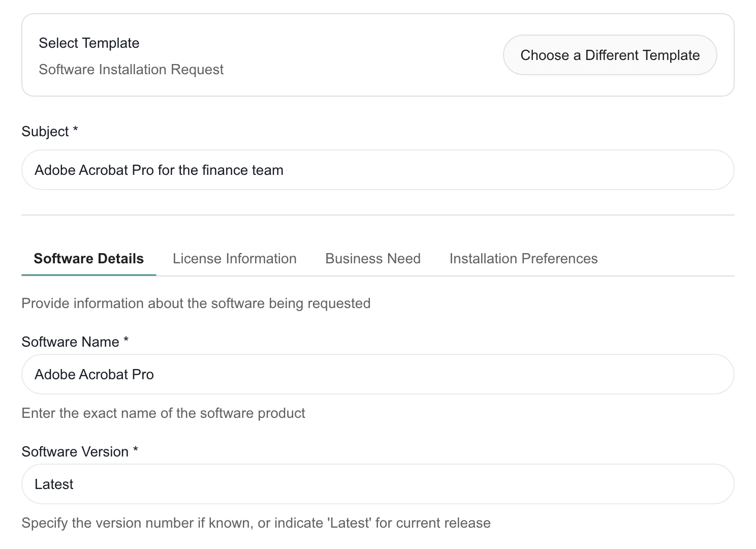Click the required asterisk beside Software Name

[126, 340]
